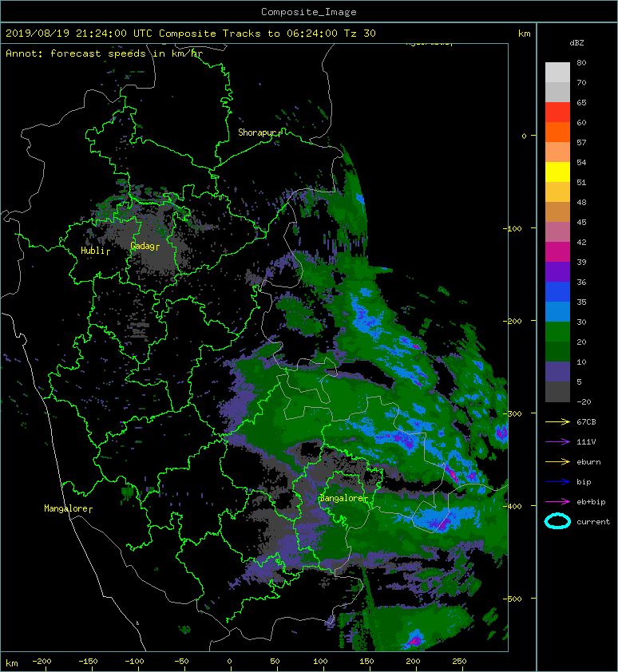Select the dark gray swatch above -20
This screenshot has height=672, width=618.
tap(557, 392)
